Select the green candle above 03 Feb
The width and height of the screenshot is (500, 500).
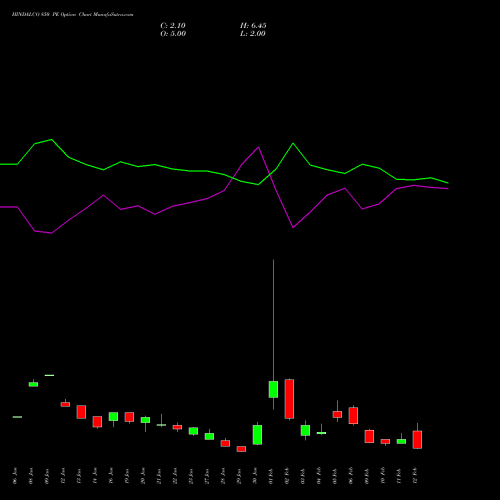click(x=305, y=430)
